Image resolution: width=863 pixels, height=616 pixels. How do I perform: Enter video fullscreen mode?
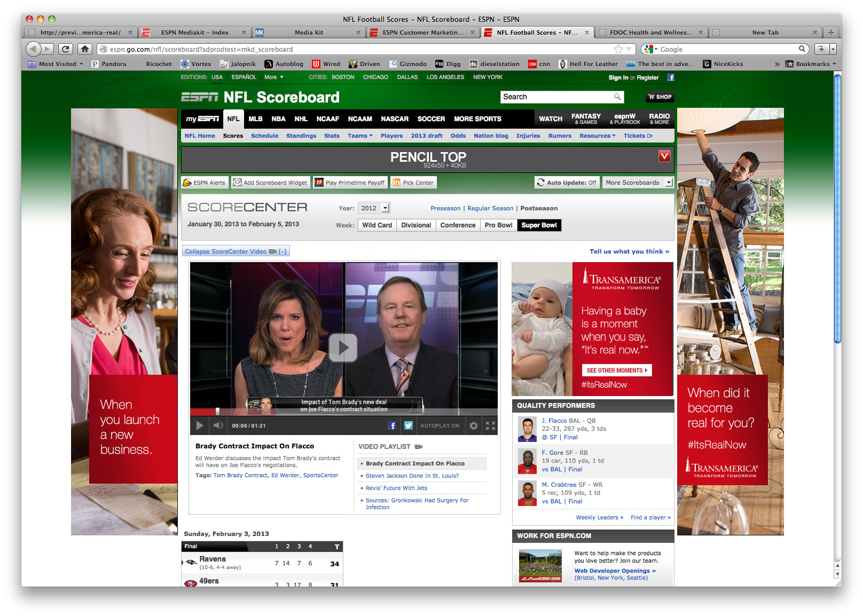click(x=490, y=425)
